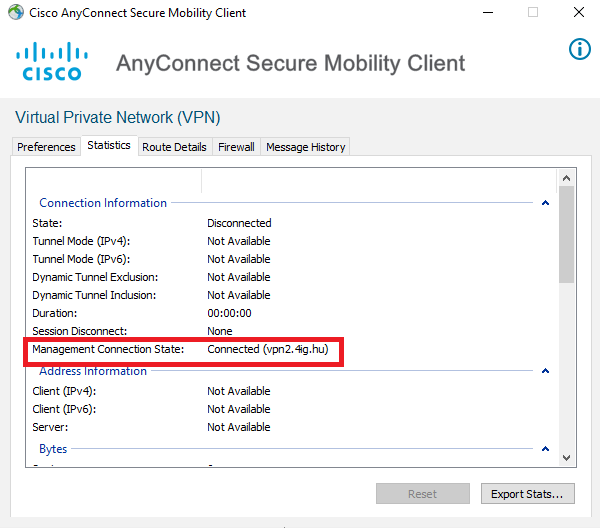
Task: Switch to the Route Details tab
Action: click(174, 147)
